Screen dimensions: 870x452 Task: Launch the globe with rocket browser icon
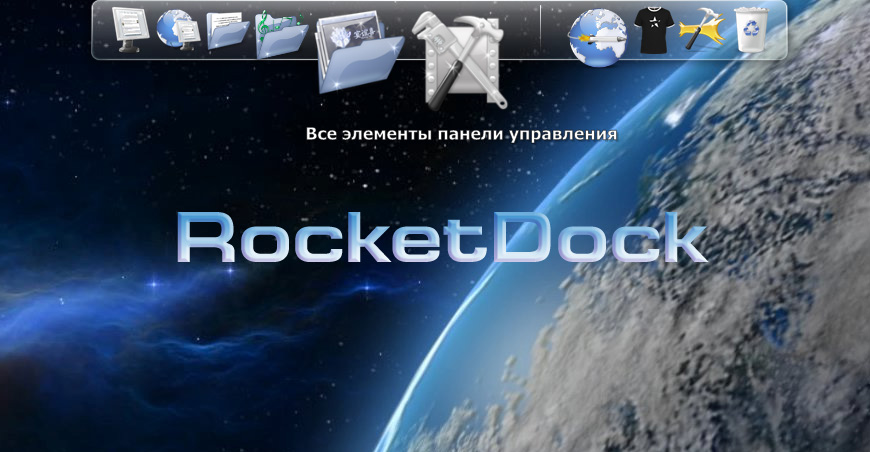598,37
